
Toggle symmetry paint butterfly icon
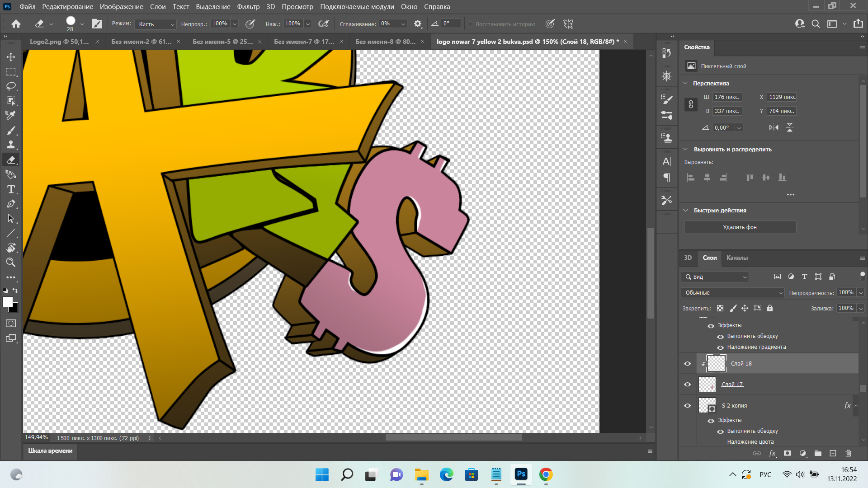click(568, 24)
